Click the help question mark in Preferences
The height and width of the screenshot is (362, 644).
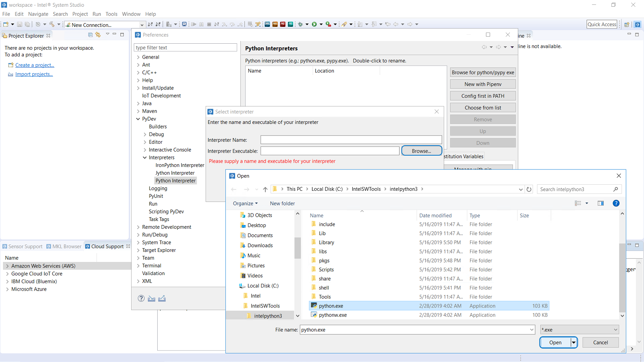pyautogui.click(x=141, y=298)
